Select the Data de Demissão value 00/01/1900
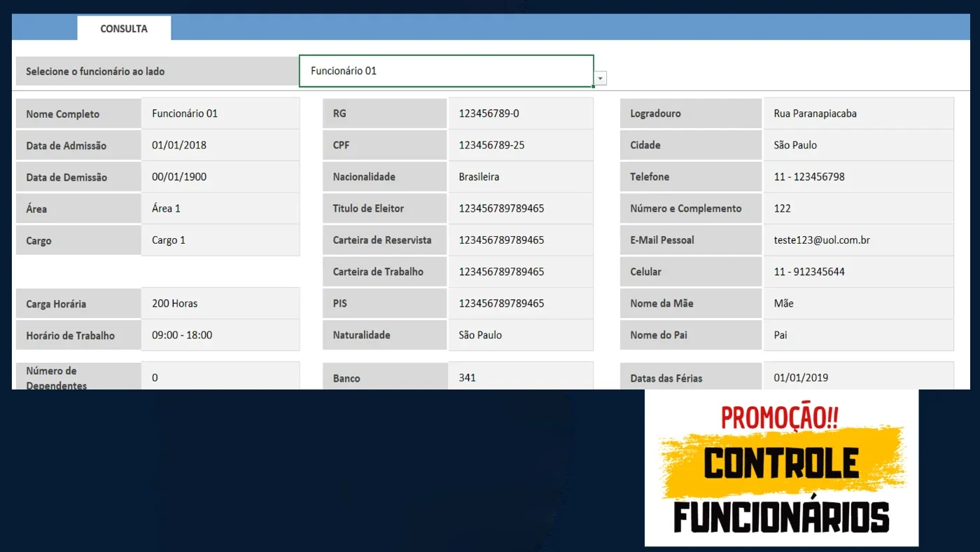 [x=220, y=177]
